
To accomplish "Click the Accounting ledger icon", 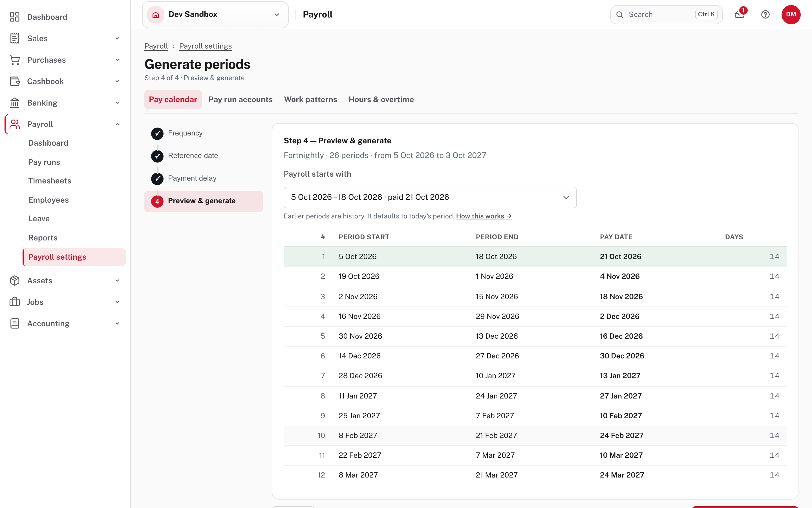I will 14,323.
